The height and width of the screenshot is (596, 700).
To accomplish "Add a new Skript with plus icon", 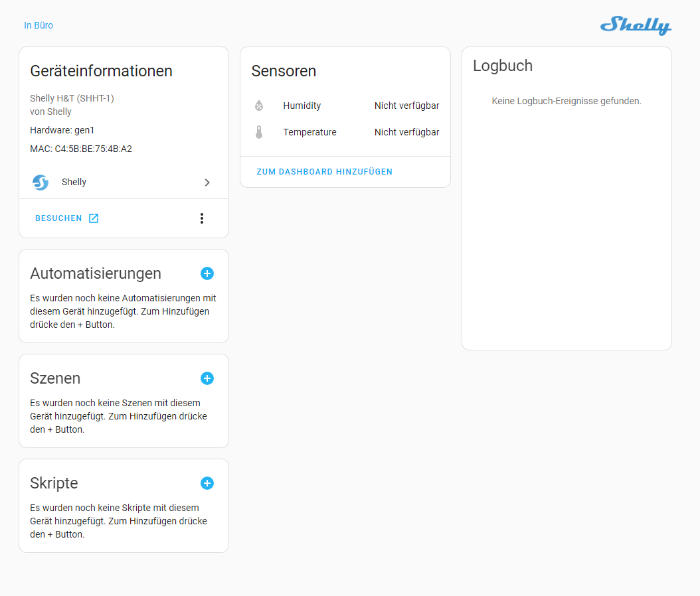I will pyautogui.click(x=207, y=483).
